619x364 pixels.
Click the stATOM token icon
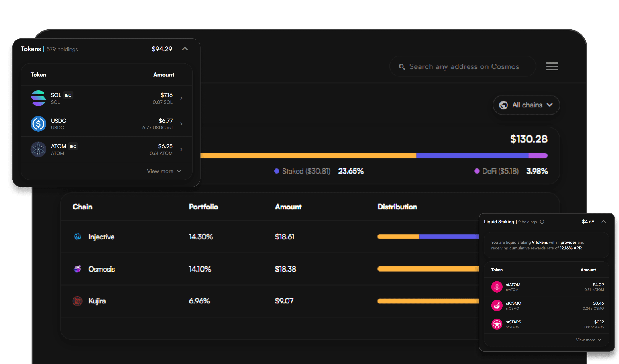tap(497, 287)
